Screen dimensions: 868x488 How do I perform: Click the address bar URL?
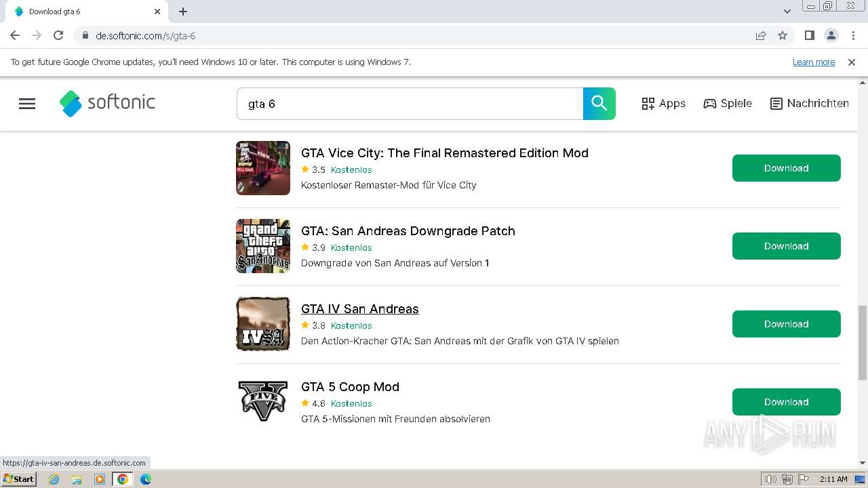[x=145, y=35]
